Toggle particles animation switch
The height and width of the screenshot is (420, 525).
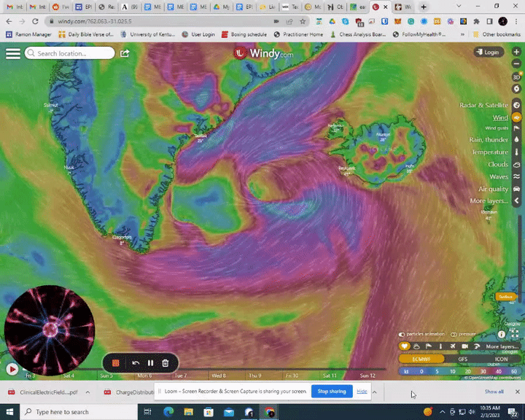[x=402, y=335]
